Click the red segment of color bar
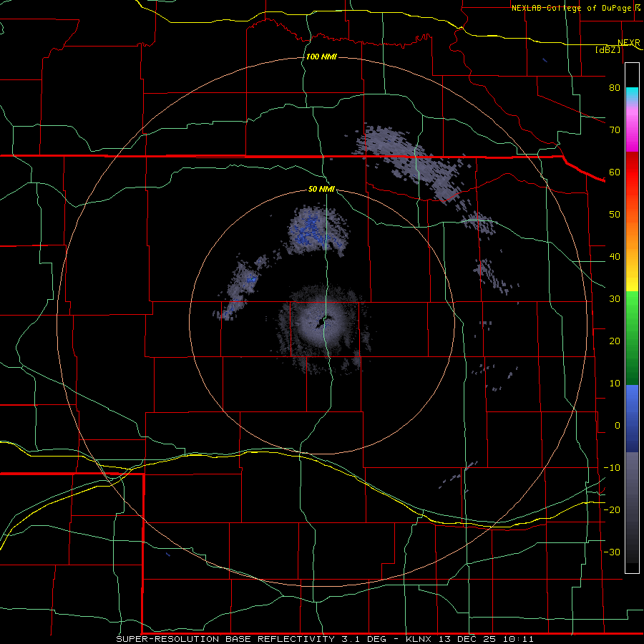This screenshot has width=644, height=644. pyautogui.click(x=632, y=172)
